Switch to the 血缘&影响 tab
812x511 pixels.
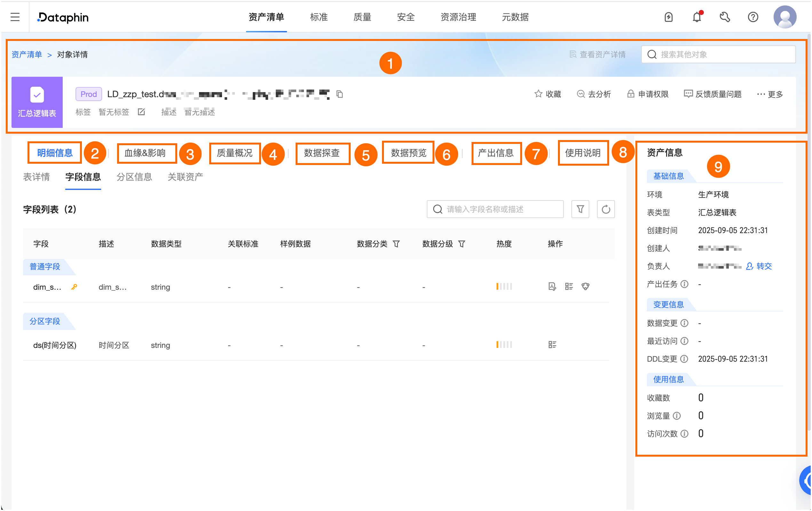pyautogui.click(x=145, y=153)
